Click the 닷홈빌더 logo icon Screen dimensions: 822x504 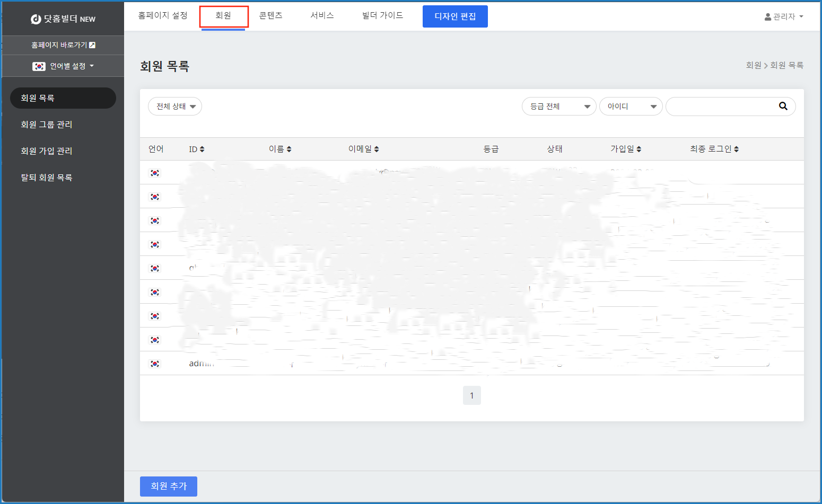(36, 19)
